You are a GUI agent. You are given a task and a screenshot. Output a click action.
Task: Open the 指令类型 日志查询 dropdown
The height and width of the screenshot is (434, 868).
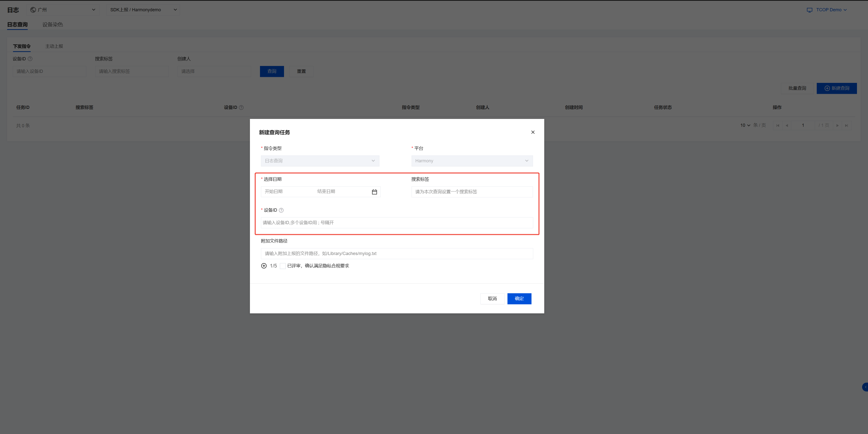pyautogui.click(x=320, y=161)
